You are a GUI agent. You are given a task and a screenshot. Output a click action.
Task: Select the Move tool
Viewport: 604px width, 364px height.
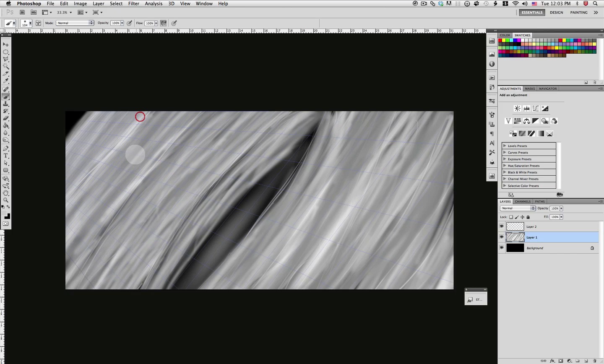click(6, 44)
